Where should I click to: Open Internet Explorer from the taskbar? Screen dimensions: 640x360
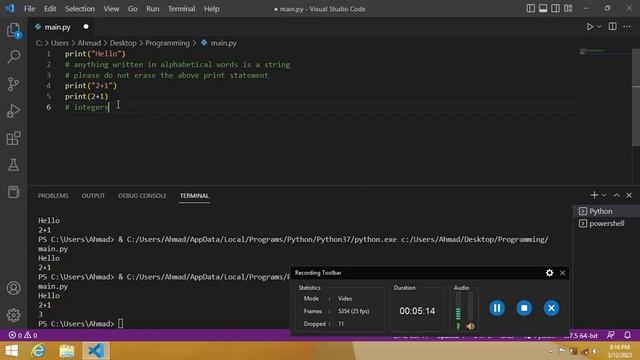38,351
